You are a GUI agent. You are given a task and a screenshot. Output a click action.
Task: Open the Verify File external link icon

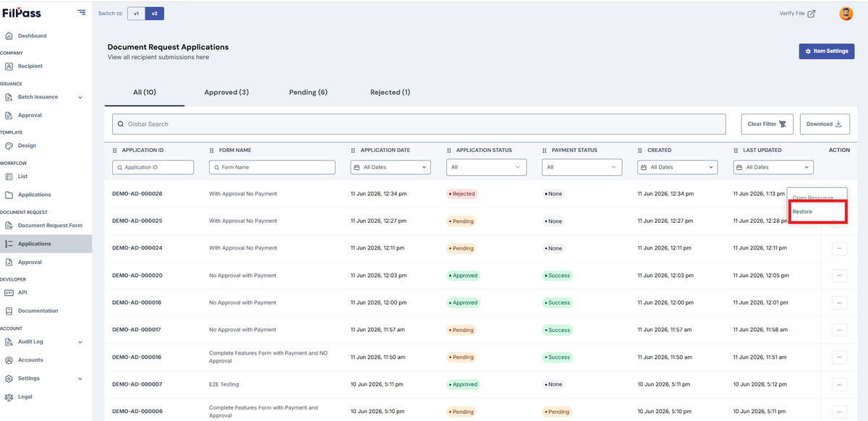[x=812, y=14]
